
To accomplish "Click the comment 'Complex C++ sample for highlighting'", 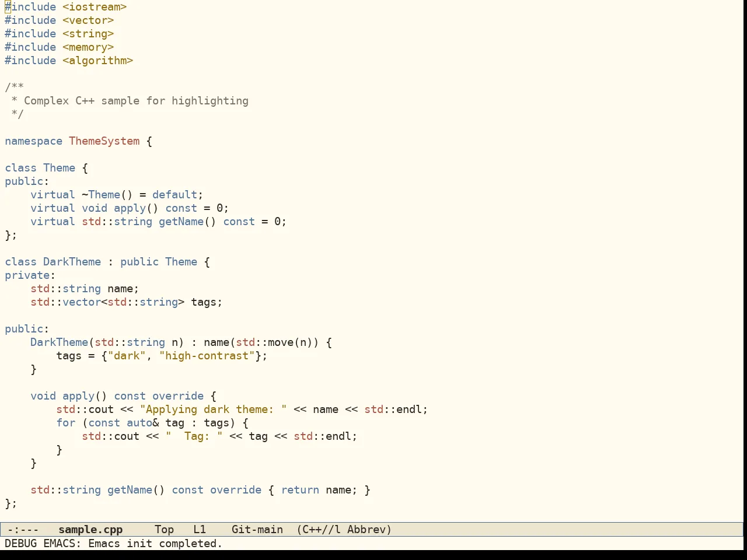I will (x=136, y=101).
